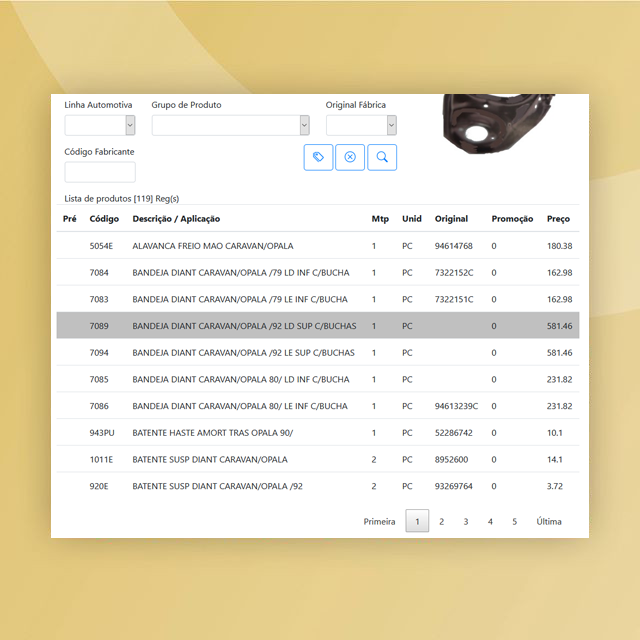
Task: Click original number 94613239C
Action: (x=456, y=406)
